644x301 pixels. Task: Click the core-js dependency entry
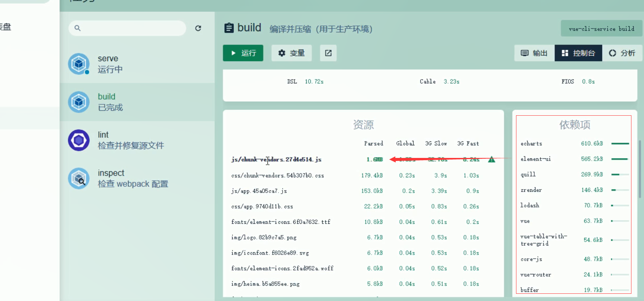tap(531, 259)
